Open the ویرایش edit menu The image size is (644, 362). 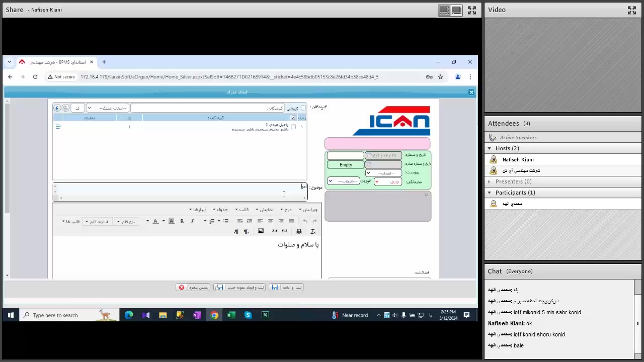point(308,210)
